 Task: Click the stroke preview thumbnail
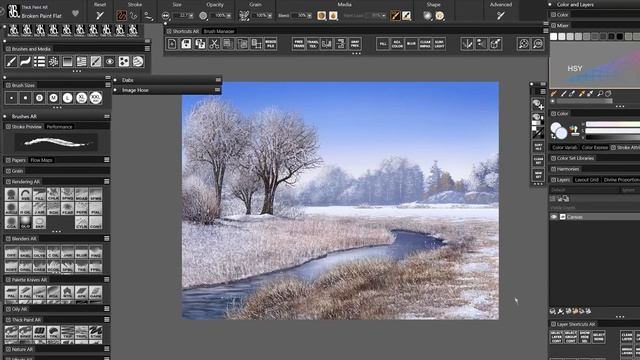(x=56, y=143)
